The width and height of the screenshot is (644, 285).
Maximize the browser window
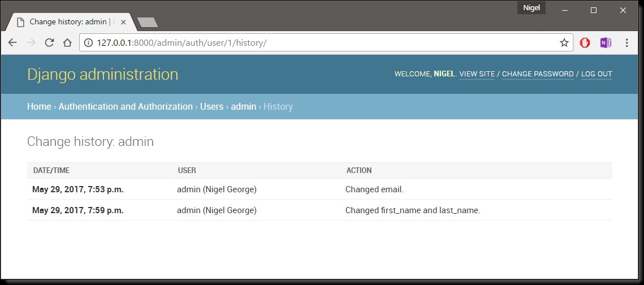(x=594, y=10)
